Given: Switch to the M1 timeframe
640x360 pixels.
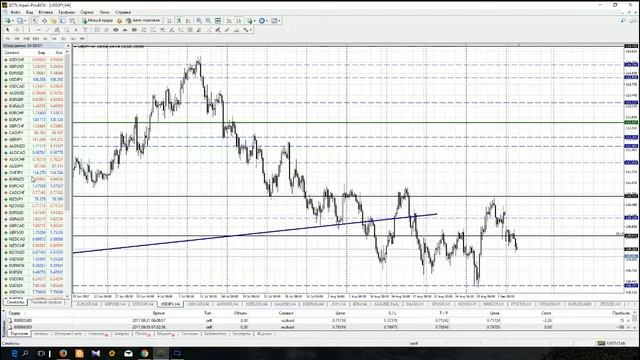Looking at the screenshot, I should point(8,38).
